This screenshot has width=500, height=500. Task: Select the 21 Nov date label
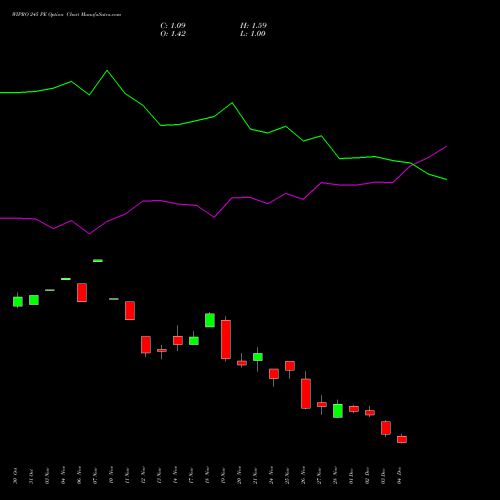pos(255,476)
